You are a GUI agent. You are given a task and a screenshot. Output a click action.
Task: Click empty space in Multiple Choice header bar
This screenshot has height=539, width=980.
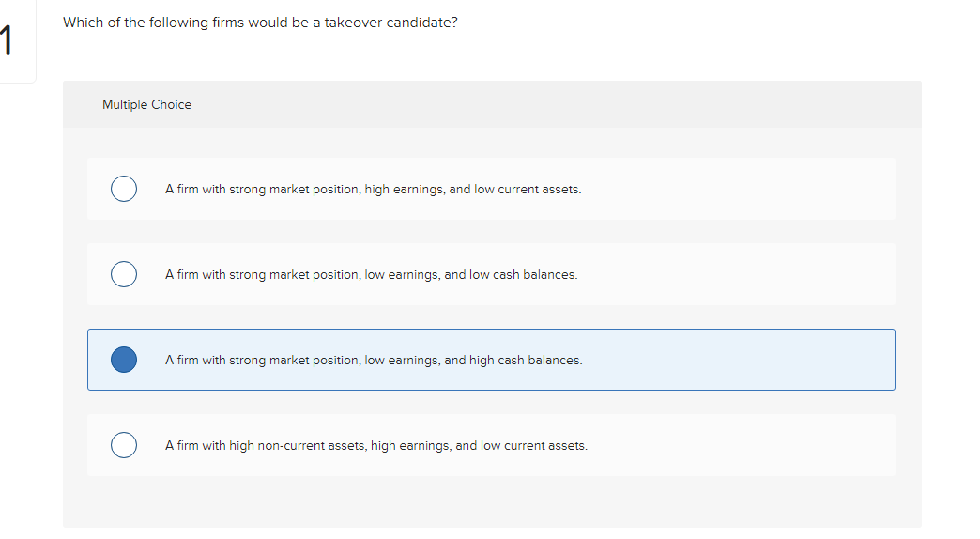563,104
